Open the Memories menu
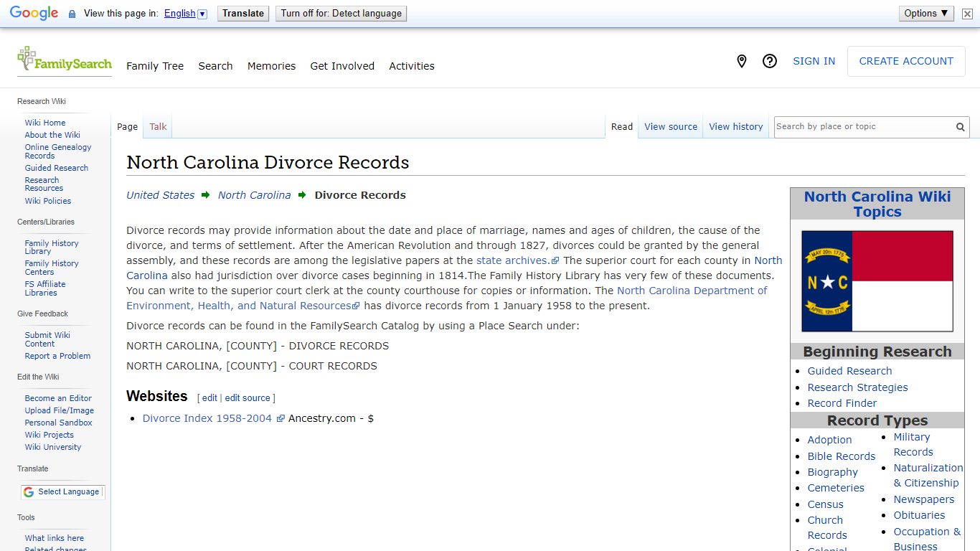Viewport: 980px width, 551px height. click(x=271, y=66)
